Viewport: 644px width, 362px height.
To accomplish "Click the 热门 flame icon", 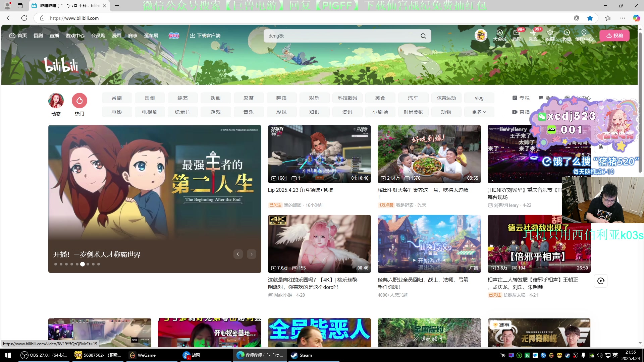I will pos(79,101).
